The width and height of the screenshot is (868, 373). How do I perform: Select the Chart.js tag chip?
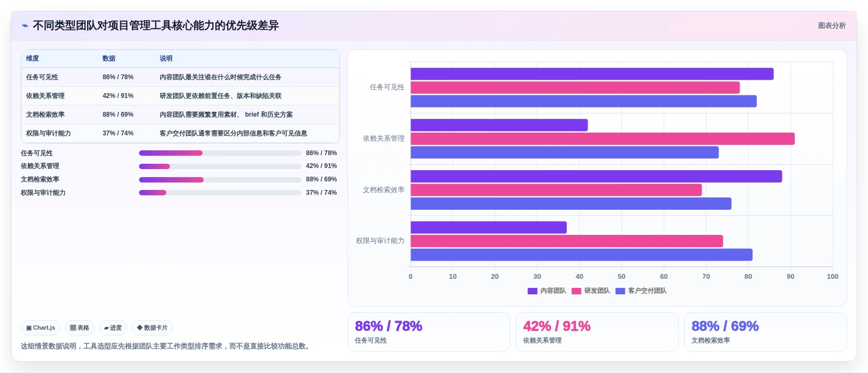(41, 328)
